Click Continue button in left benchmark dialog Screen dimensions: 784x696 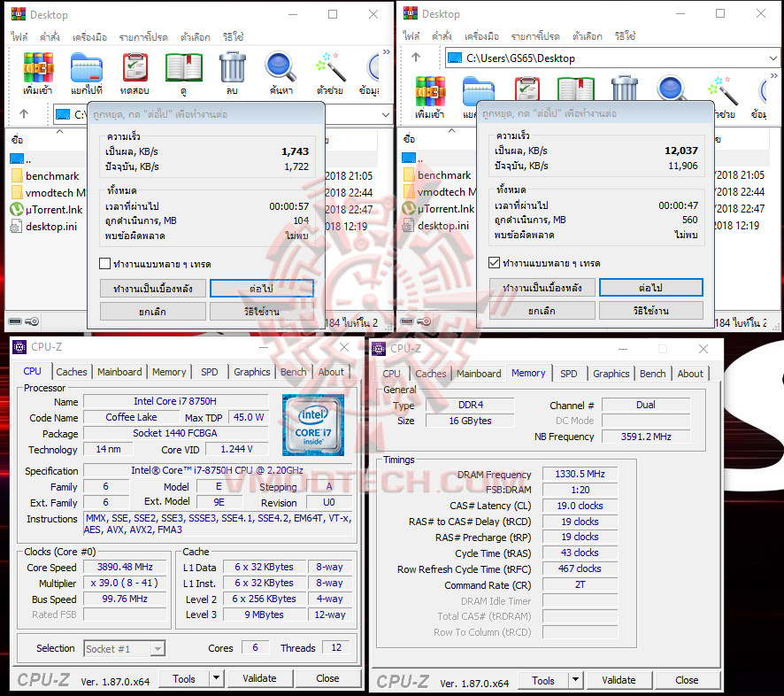pyautogui.click(x=262, y=289)
